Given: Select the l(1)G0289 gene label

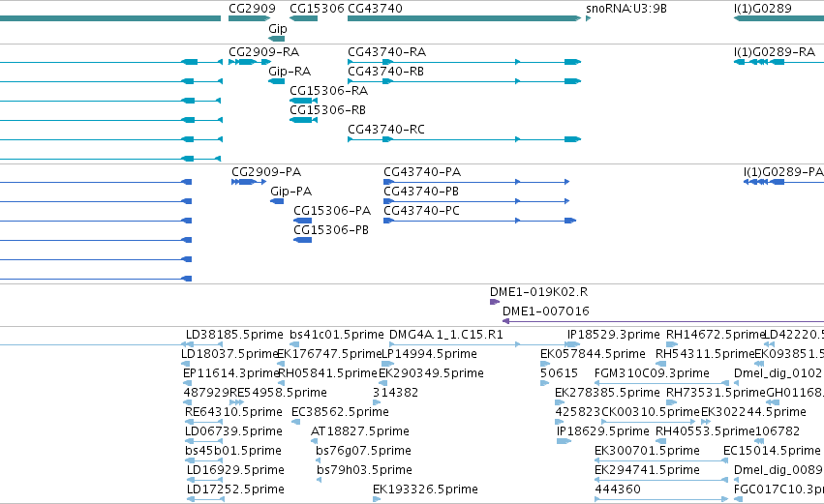Looking at the screenshot, I should point(763,9).
